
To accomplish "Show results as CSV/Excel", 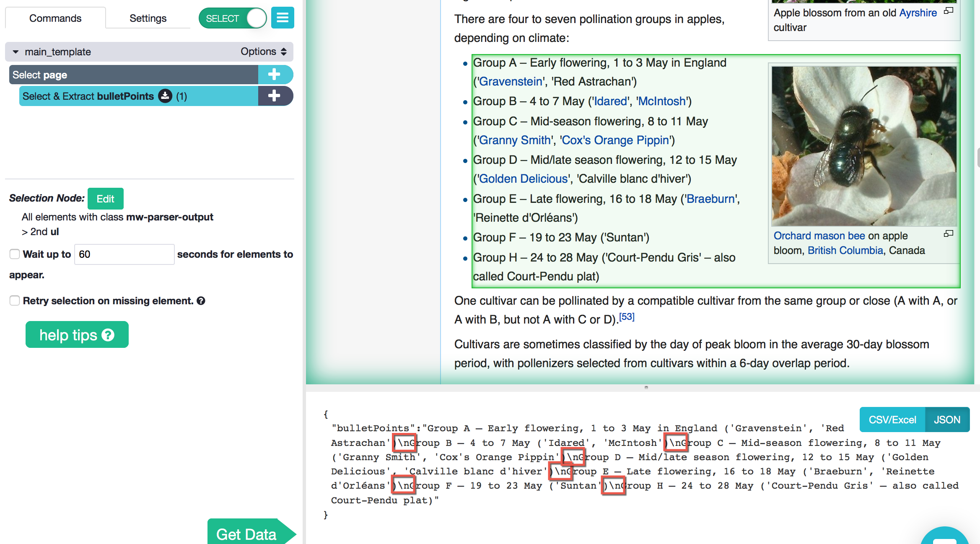I will 892,420.
